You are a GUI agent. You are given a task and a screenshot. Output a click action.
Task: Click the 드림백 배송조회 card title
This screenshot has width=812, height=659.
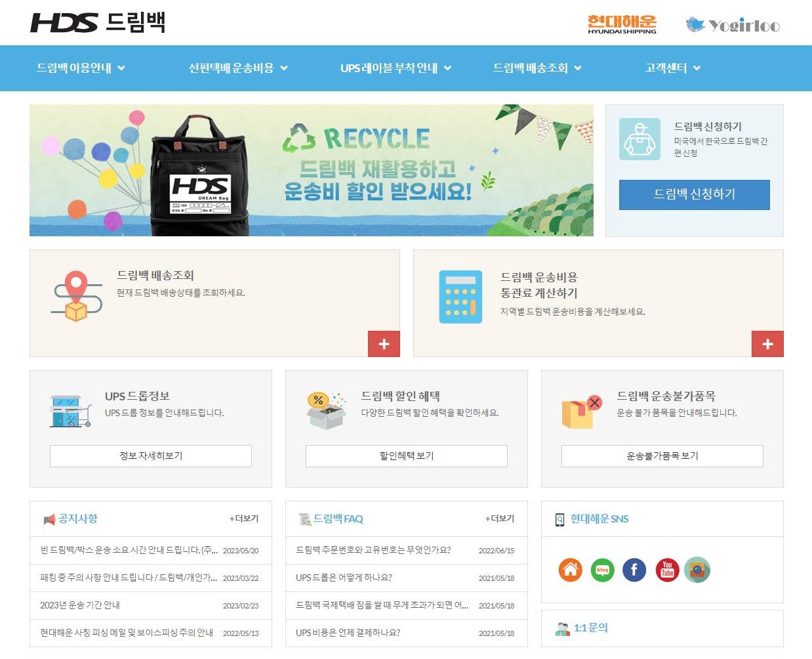pos(155,276)
